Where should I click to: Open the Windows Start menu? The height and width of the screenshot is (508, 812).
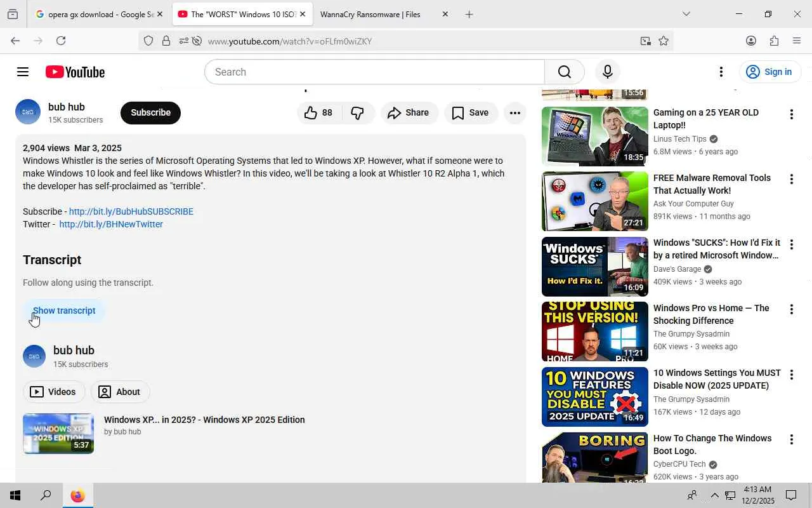coord(15,495)
